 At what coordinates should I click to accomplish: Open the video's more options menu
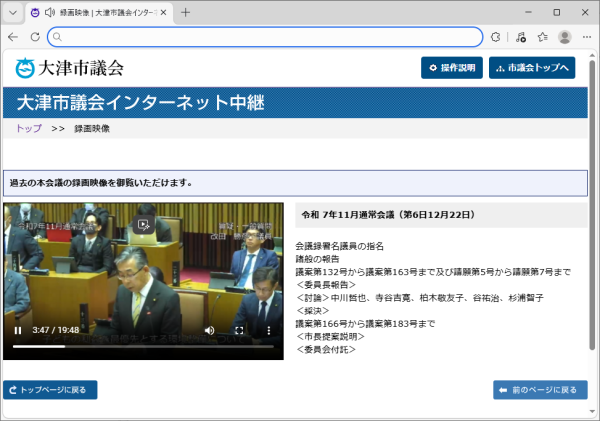(268, 330)
